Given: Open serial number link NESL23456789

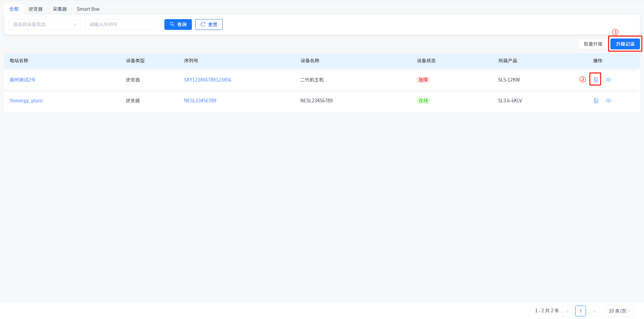Looking at the screenshot, I should [x=200, y=101].
